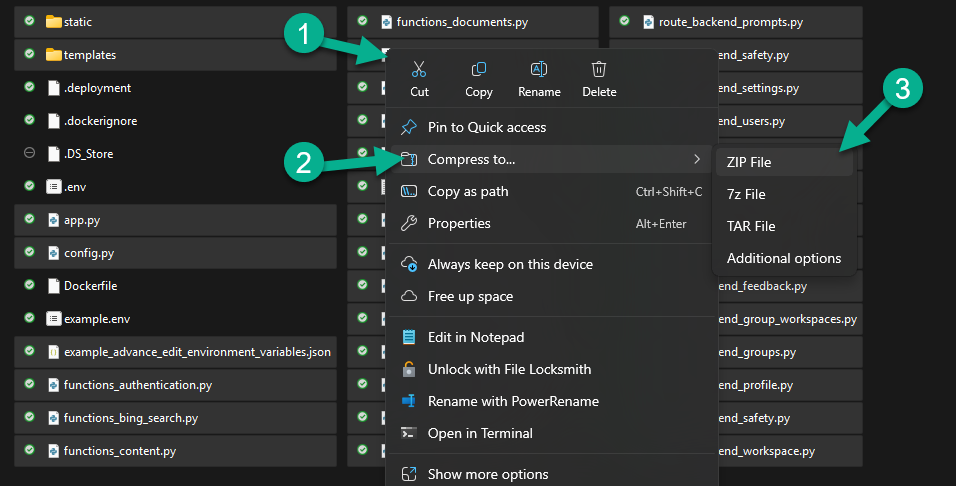Click the Copy icon in context menu
This screenshot has width=956, height=486.
[479, 69]
